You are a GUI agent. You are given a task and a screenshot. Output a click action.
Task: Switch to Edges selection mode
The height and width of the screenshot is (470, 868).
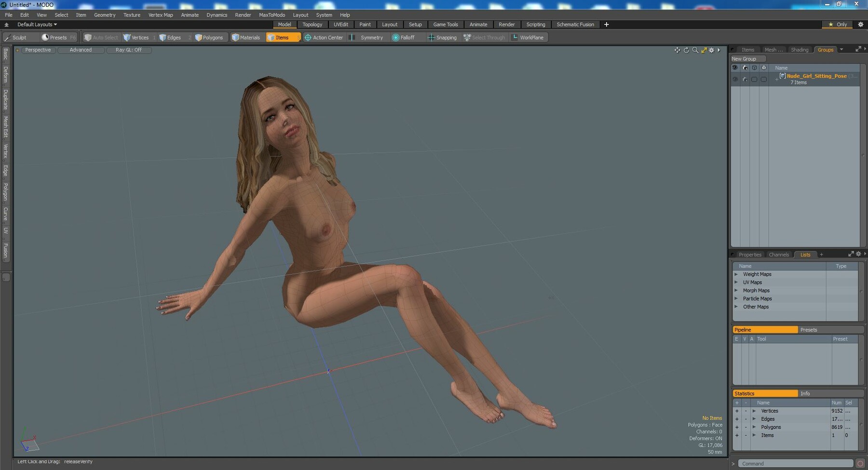170,38
